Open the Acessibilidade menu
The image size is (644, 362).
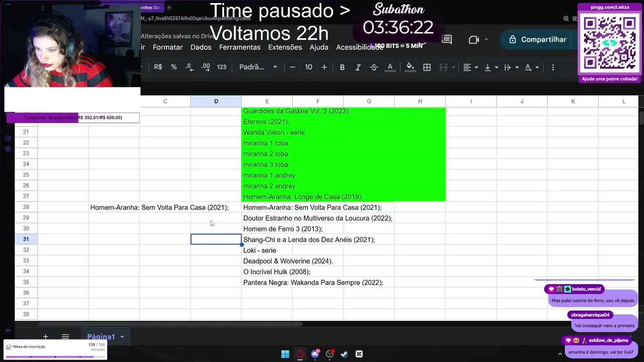(x=359, y=47)
